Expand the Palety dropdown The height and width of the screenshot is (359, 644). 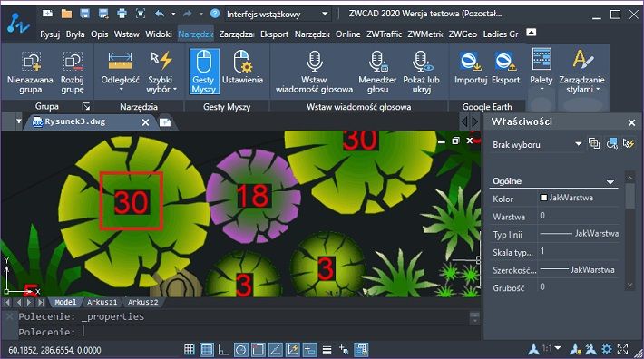tap(542, 89)
